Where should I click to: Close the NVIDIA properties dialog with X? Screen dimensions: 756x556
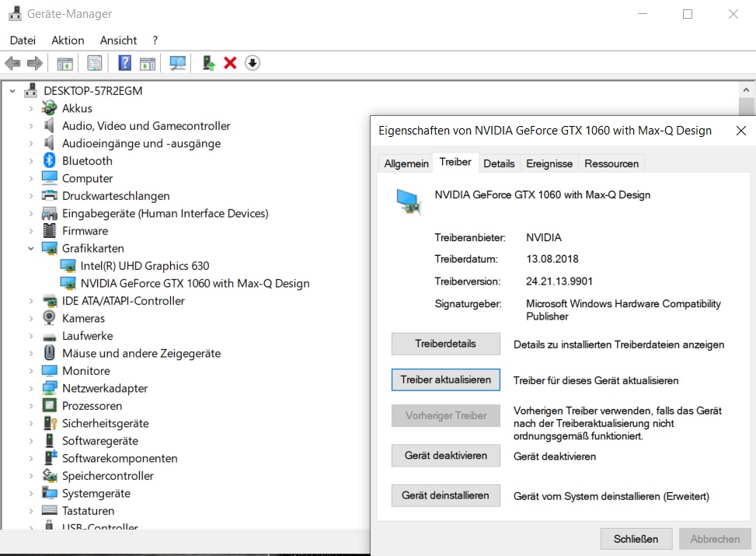[x=741, y=131]
